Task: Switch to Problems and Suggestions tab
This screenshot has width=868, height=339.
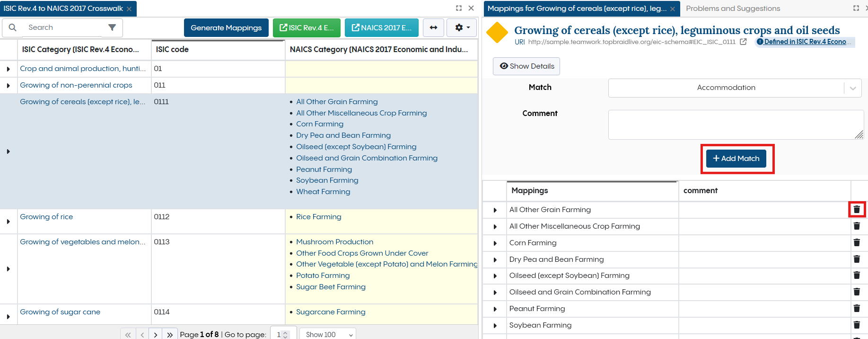Action: click(x=733, y=9)
